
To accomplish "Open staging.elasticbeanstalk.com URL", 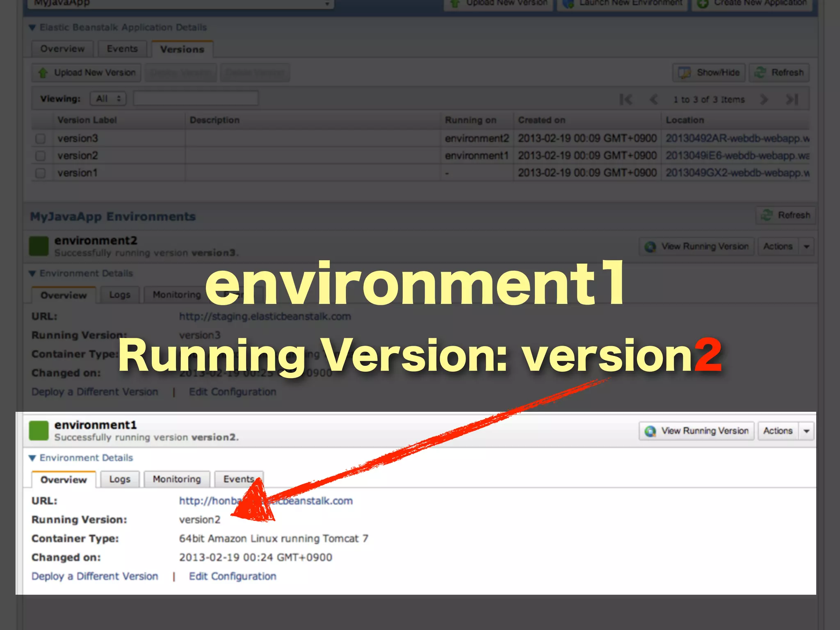I will pyautogui.click(x=265, y=317).
